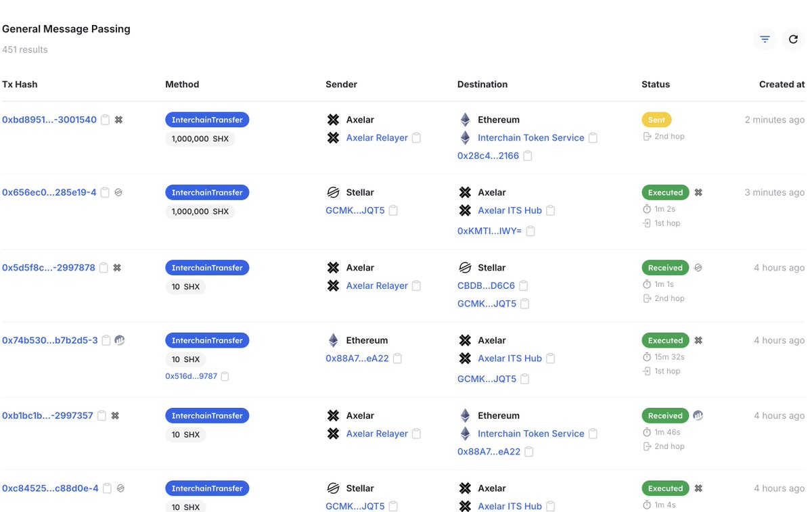Click 1,000,000 SHX amount in first row
The width and height of the screenshot is (812, 512).
coord(200,139)
